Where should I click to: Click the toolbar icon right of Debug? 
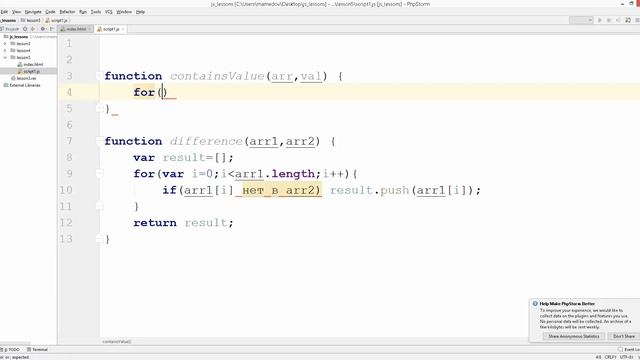(618, 20)
